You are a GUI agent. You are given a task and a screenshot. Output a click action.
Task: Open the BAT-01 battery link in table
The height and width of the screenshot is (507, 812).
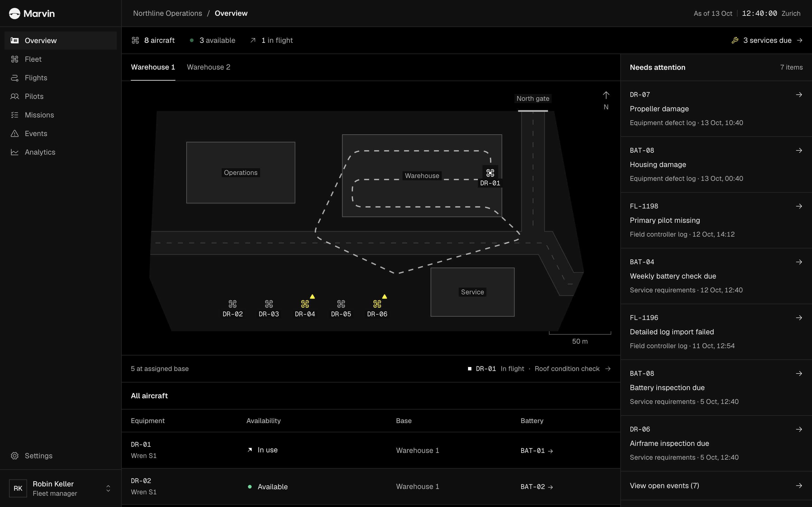coord(537,451)
